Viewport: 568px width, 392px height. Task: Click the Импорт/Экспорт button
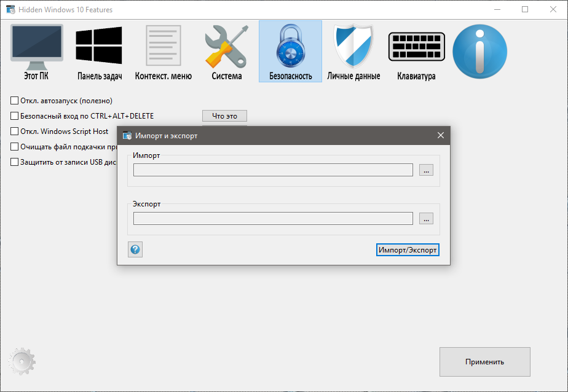tap(408, 249)
